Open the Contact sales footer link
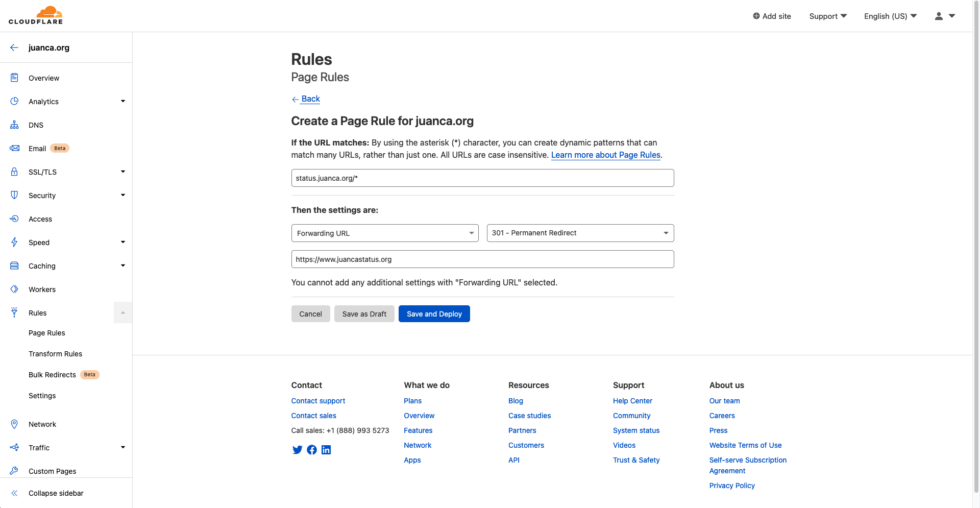The width and height of the screenshot is (980, 508). 313,416
